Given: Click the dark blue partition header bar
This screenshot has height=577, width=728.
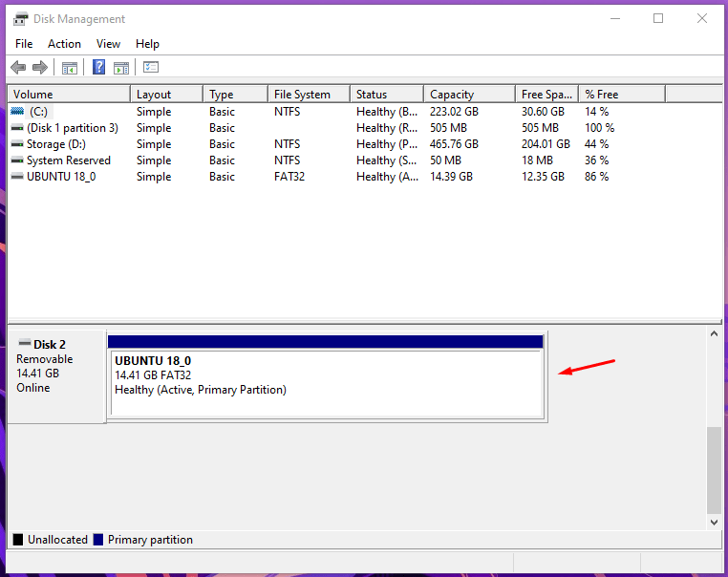Looking at the screenshot, I should point(325,342).
